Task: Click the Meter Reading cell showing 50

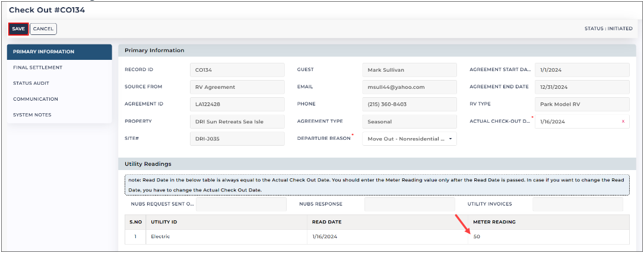Action: tap(548, 236)
